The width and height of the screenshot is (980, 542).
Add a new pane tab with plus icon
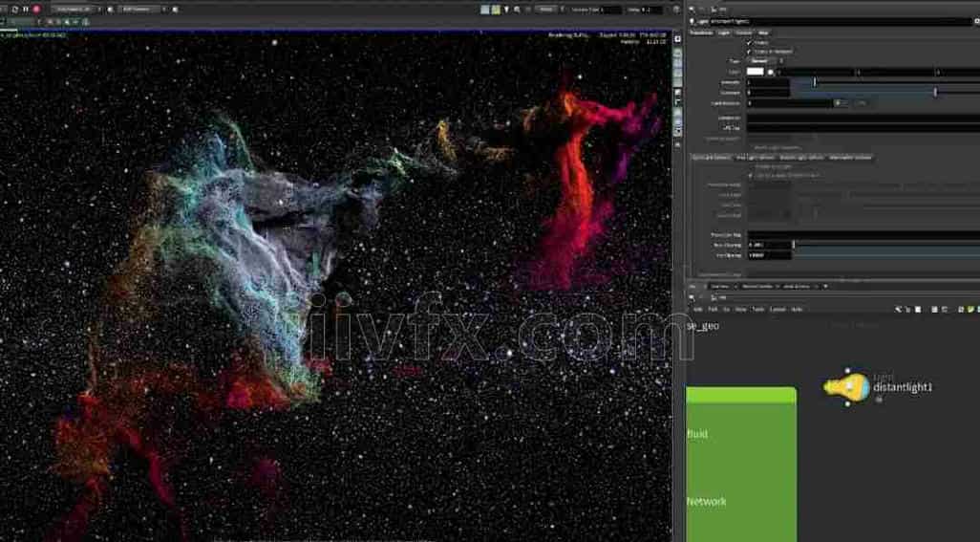pyautogui.click(x=825, y=287)
